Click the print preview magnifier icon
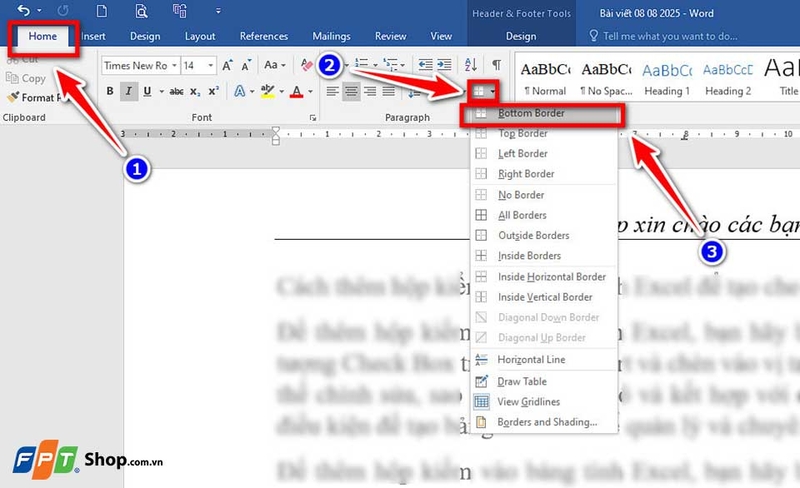 click(x=141, y=11)
